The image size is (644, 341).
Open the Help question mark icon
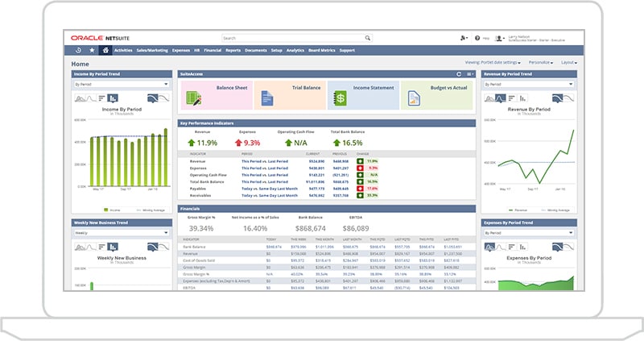(x=477, y=38)
